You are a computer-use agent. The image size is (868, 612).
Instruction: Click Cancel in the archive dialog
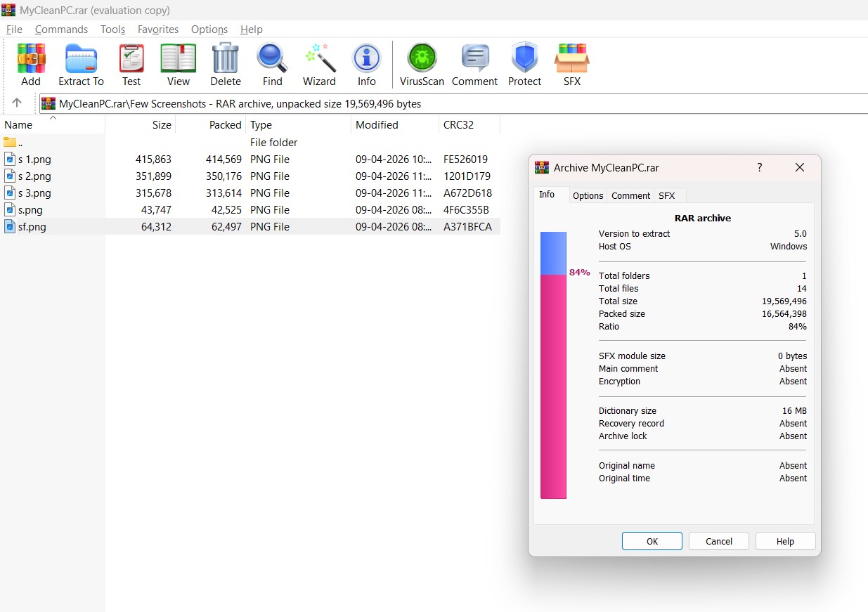point(718,541)
